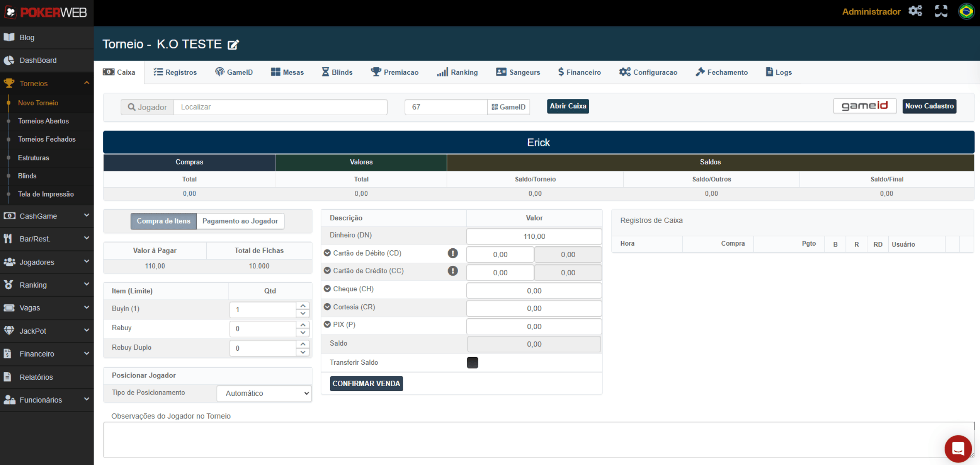Screen dimensions: 980x465
Task: Check the Transferir Saldo checkbox
Action: pos(472,363)
